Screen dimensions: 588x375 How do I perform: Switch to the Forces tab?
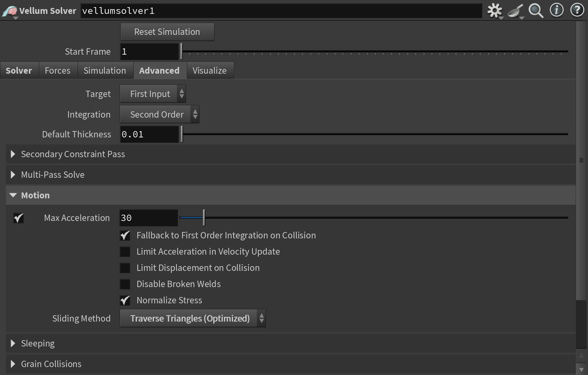58,70
